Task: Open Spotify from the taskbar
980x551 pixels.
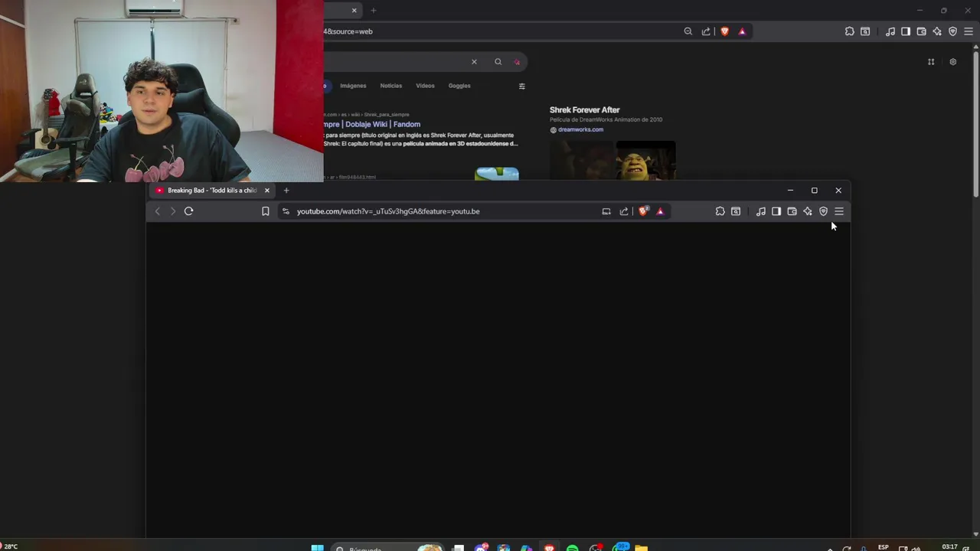Action: (x=573, y=547)
